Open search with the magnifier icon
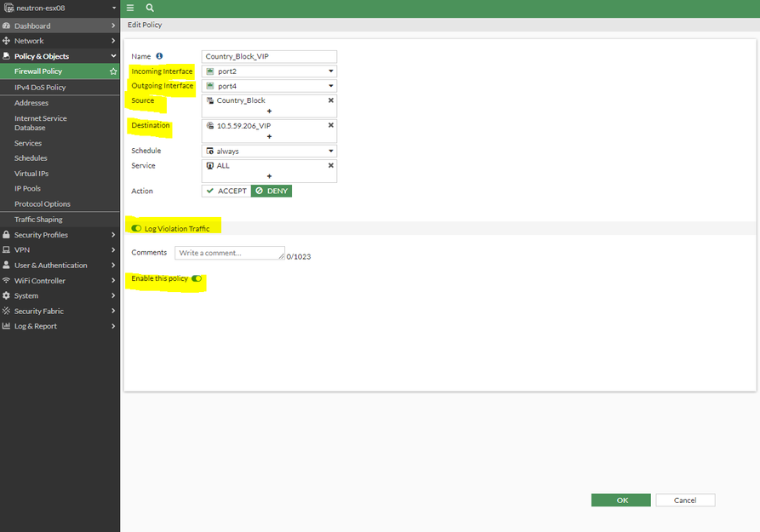The width and height of the screenshot is (760, 532). point(150,8)
